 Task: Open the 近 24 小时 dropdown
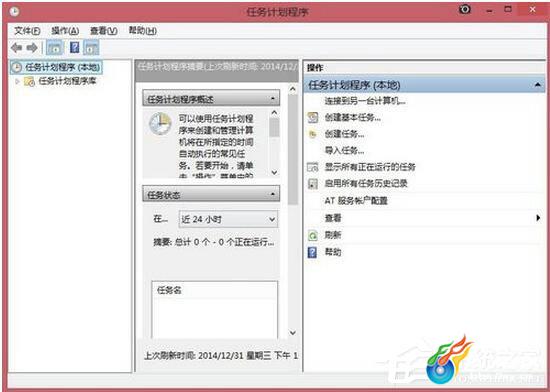[228, 219]
